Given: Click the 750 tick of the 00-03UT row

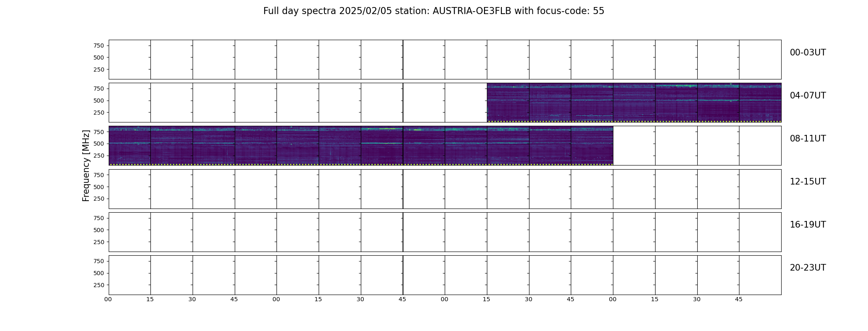Looking at the screenshot, I should (99, 46).
